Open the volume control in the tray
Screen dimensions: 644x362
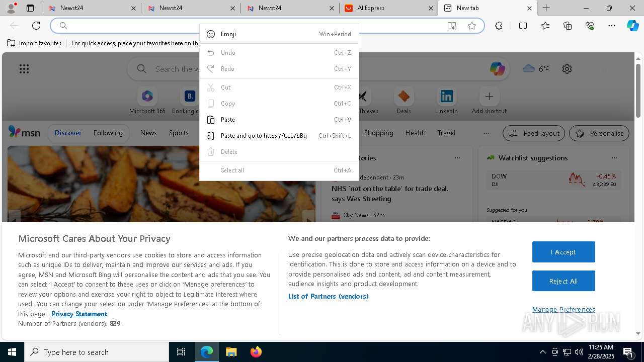point(579,352)
